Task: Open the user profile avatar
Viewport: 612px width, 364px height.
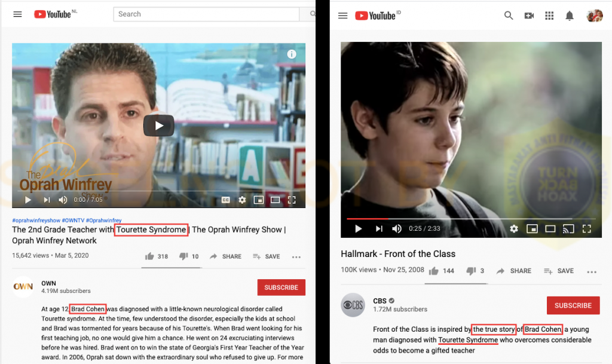Action: pyautogui.click(x=595, y=16)
